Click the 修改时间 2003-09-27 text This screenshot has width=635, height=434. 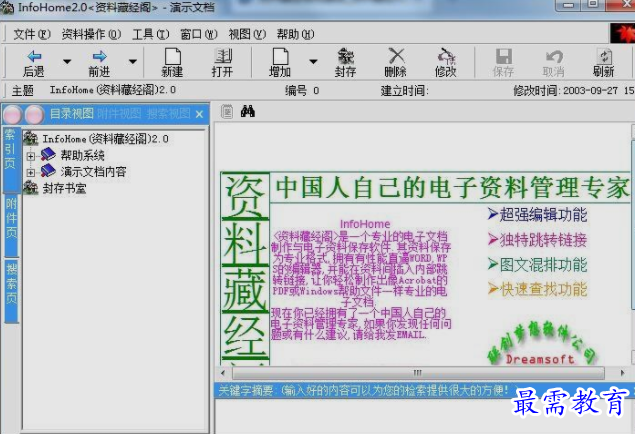click(x=573, y=91)
